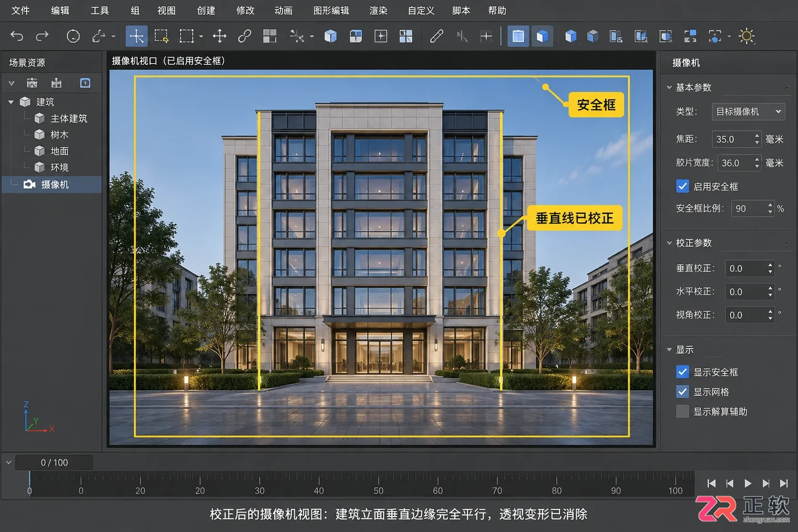Uncheck 显示安全框 checkbox
Image resolution: width=798 pixels, height=532 pixels.
683,372
